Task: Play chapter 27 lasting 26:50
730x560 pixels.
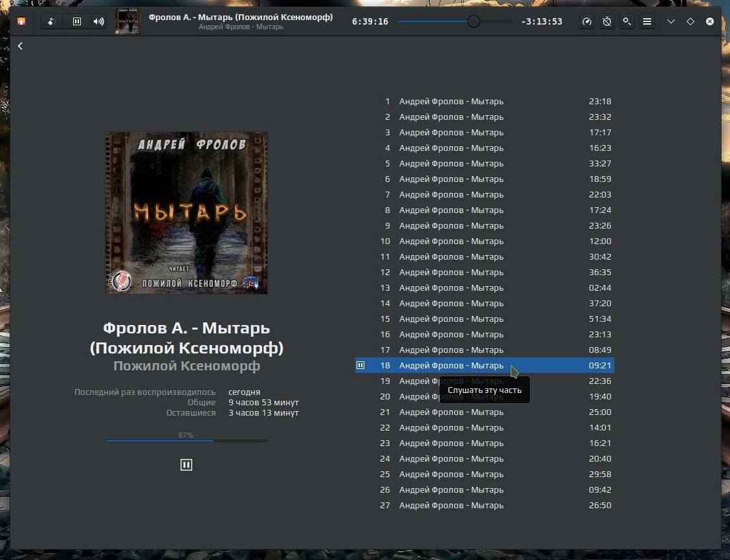Action: pos(484,505)
